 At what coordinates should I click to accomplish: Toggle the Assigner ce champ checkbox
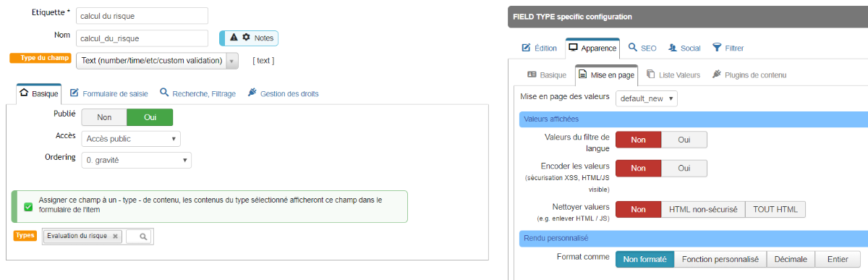(x=28, y=206)
